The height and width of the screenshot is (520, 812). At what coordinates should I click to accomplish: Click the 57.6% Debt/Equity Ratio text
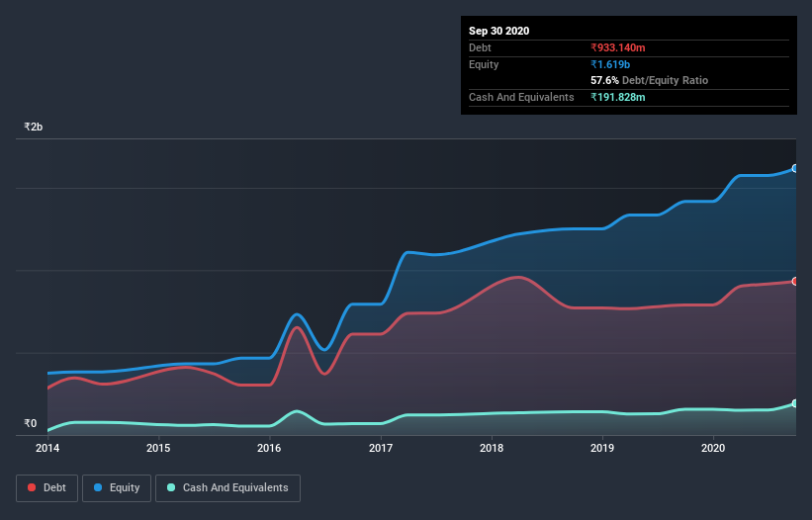point(650,81)
